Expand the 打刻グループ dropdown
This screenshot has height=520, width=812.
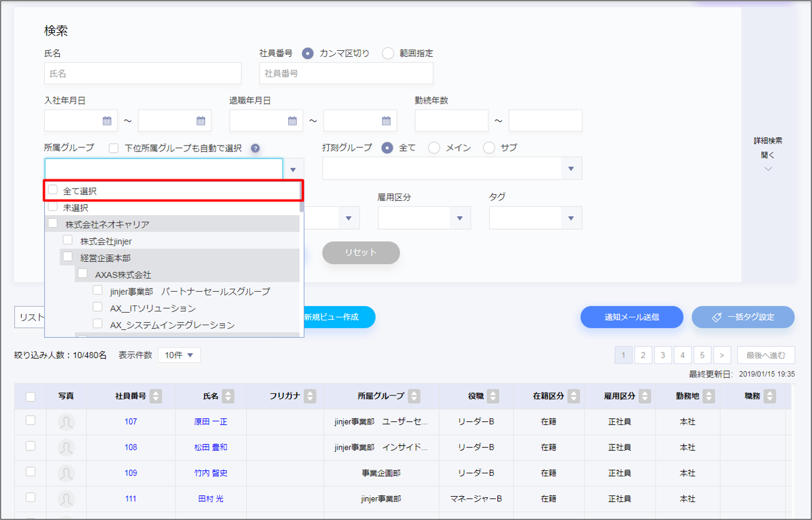571,169
